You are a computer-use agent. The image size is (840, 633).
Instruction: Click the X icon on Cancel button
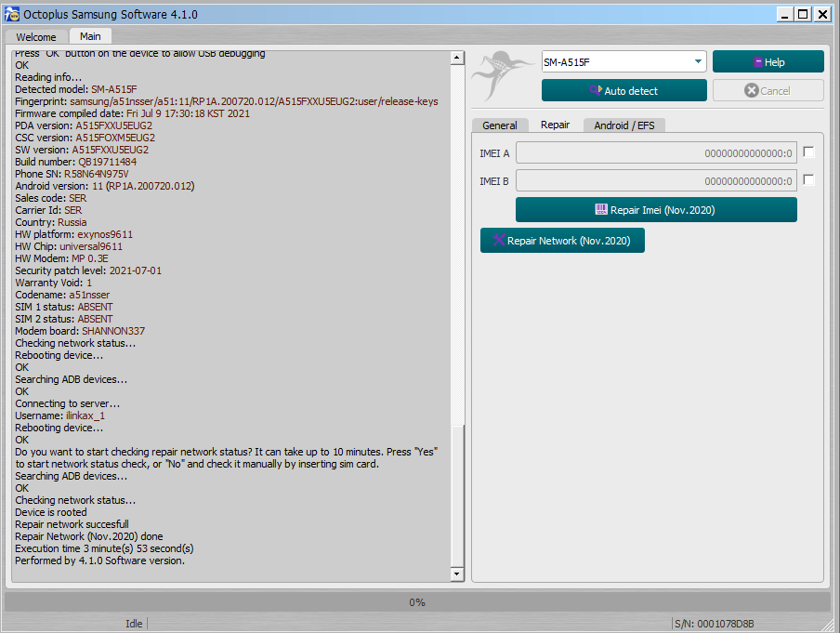point(751,90)
